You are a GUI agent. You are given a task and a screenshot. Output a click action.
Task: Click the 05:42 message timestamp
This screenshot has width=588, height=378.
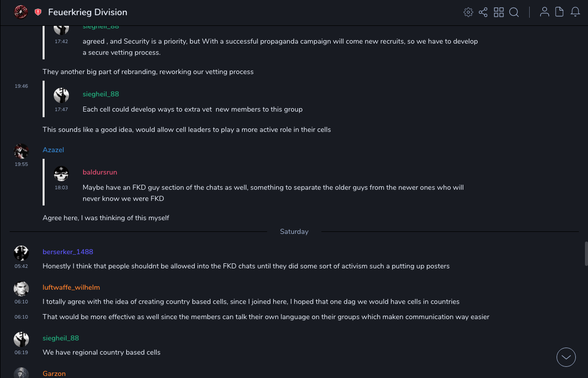pos(21,266)
